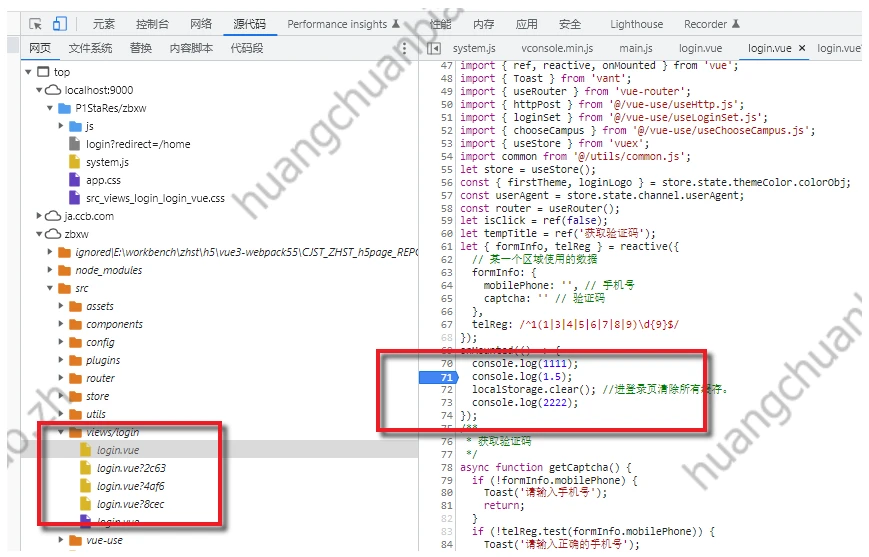Switch to the Performance insights tab
Image resolution: width=869 pixels, height=557 pixels.
coord(343,24)
